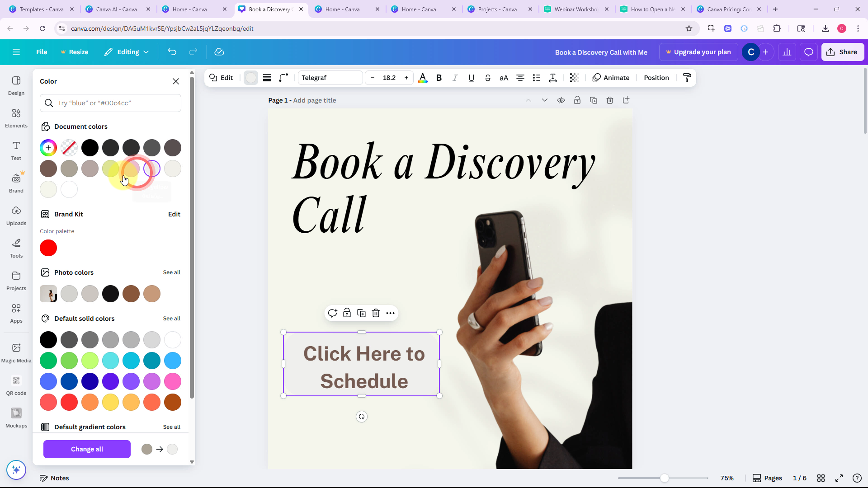This screenshot has height=488, width=868.
Task: Open the Apps sidebar panel
Action: tap(16, 313)
